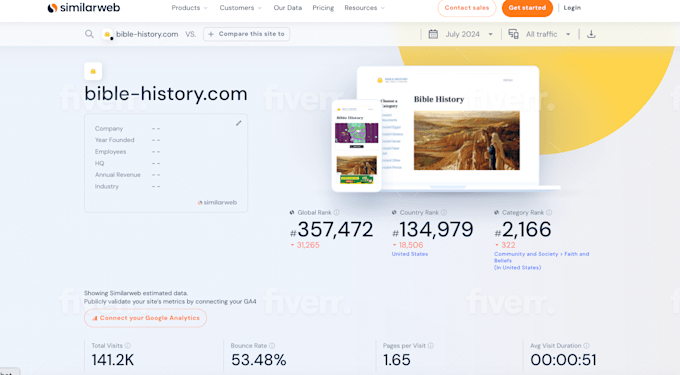
Task: Expand the Resources menu
Action: pos(364,8)
